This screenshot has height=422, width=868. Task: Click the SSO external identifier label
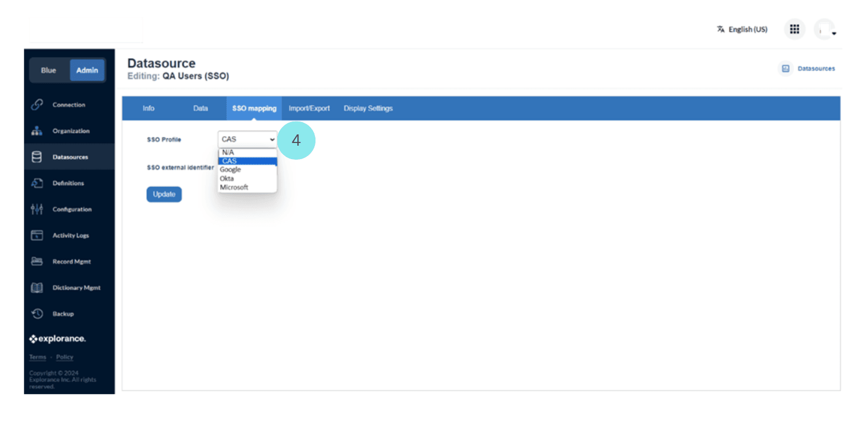[180, 167]
